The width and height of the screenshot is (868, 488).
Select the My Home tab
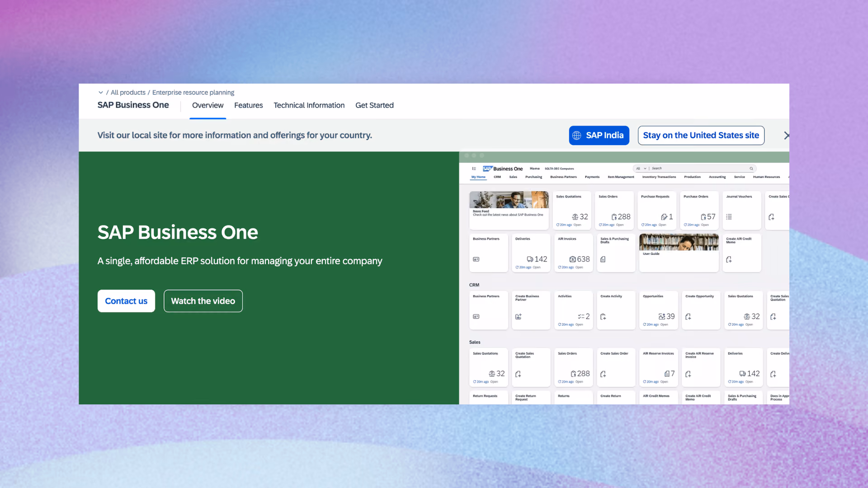478,177
